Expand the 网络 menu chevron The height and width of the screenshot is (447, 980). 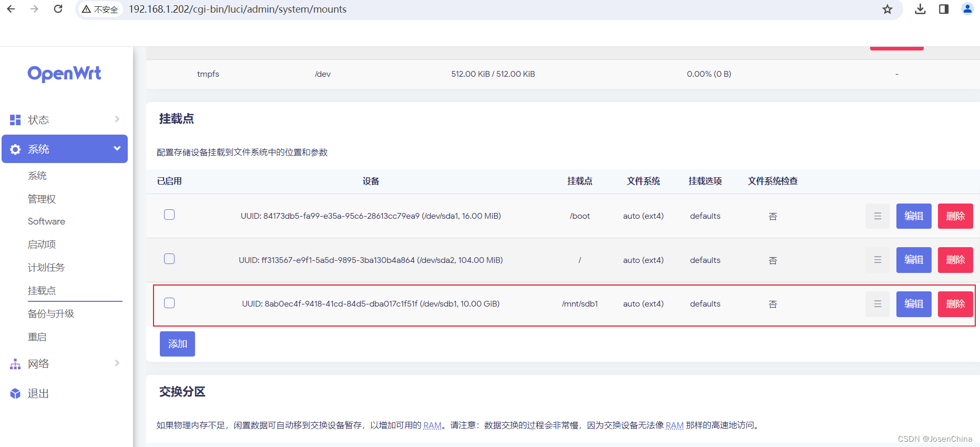coord(117,363)
